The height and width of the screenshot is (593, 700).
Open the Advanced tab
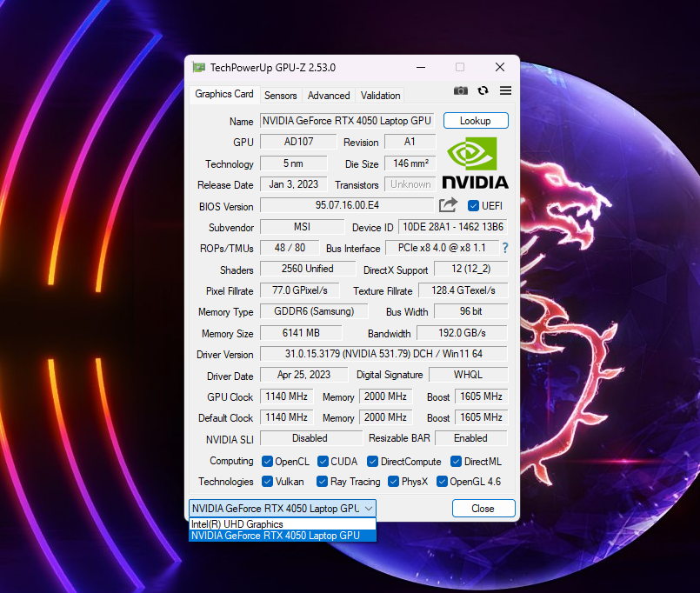329,96
